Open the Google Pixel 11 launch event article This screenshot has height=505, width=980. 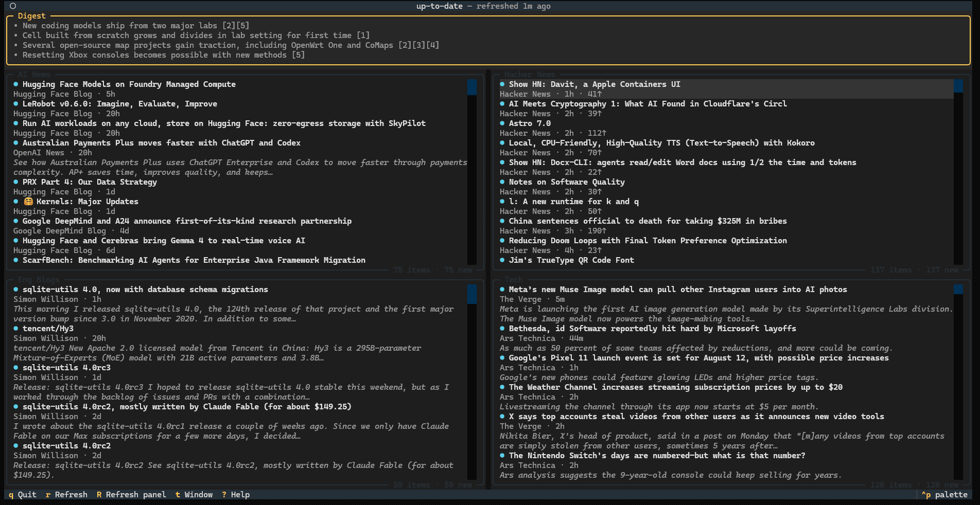point(698,358)
